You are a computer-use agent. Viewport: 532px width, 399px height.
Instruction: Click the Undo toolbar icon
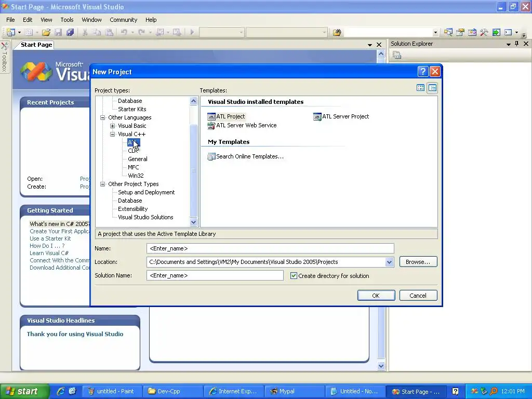124,32
